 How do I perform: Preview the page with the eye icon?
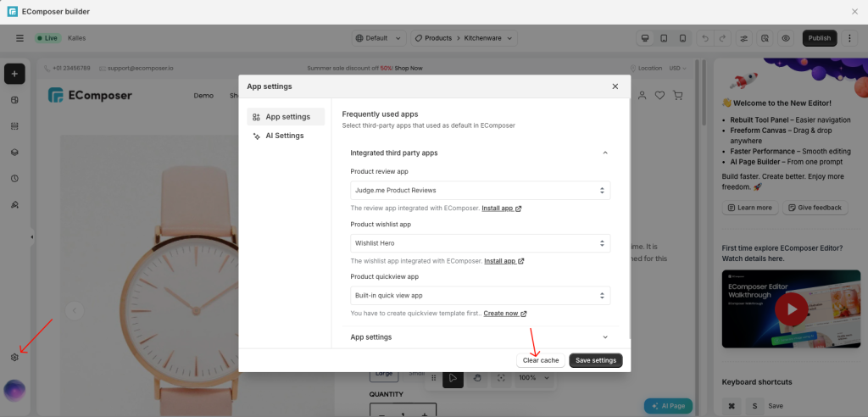(x=785, y=38)
